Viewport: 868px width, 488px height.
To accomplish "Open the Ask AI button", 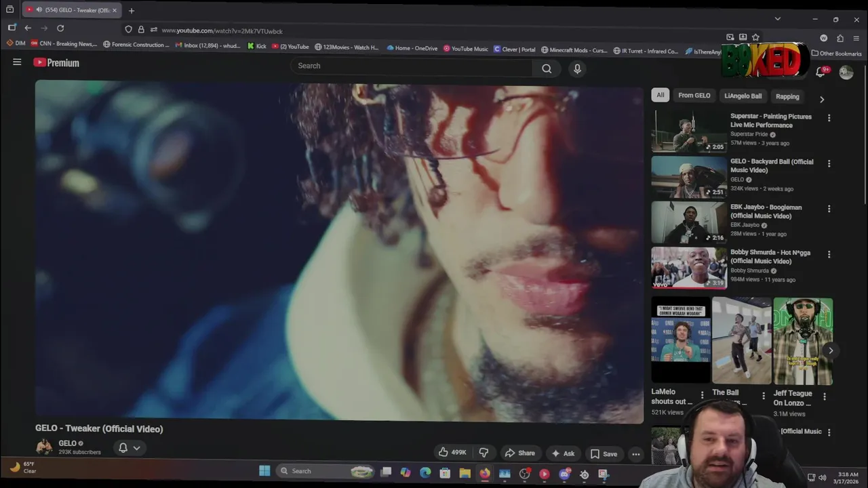I will (563, 453).
